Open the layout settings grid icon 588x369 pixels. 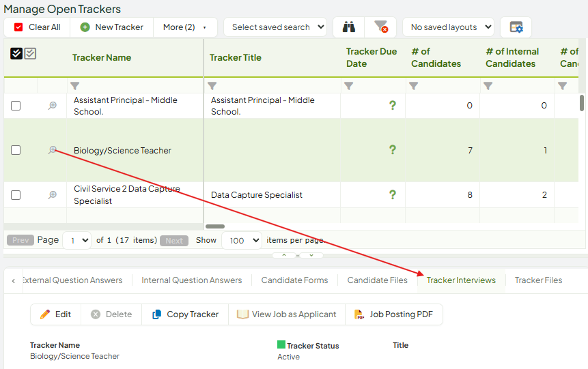pyautogui.click(x=516, y=27)
